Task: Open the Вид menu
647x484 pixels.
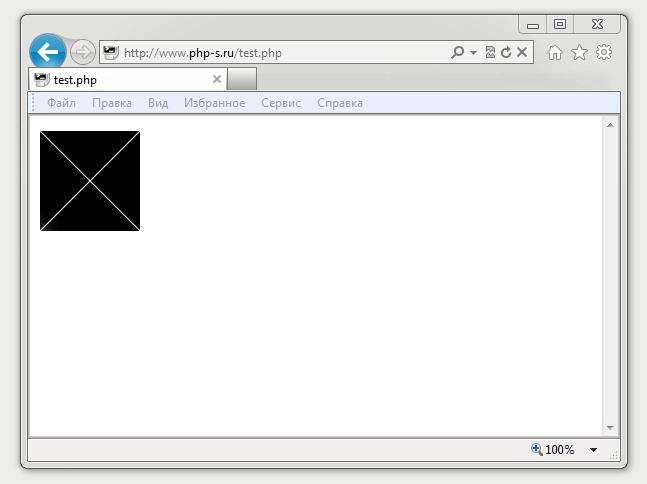Action: click(158, 103)
